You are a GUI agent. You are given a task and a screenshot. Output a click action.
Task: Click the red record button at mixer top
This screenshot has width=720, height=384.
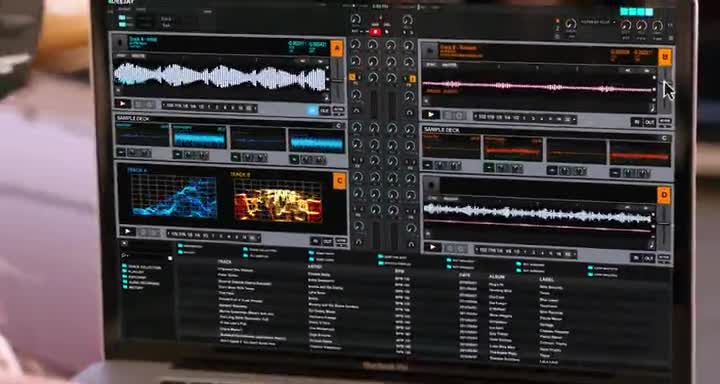tap(375, 32)
